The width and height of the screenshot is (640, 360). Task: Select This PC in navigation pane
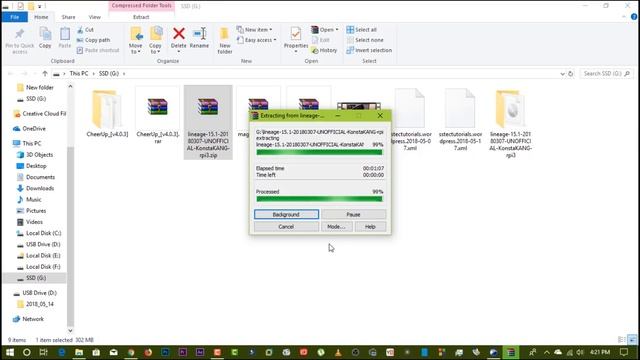point(27,143)
